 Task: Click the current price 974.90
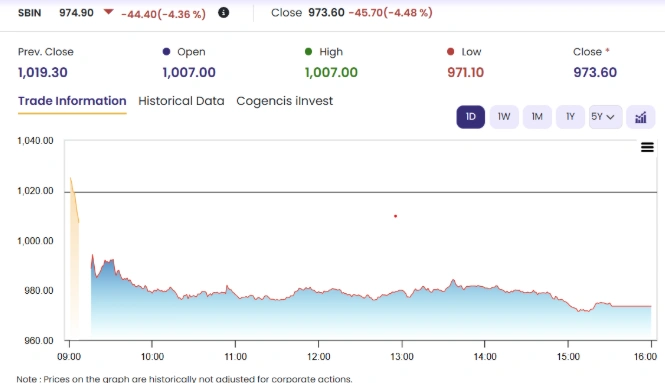point(76,13)
